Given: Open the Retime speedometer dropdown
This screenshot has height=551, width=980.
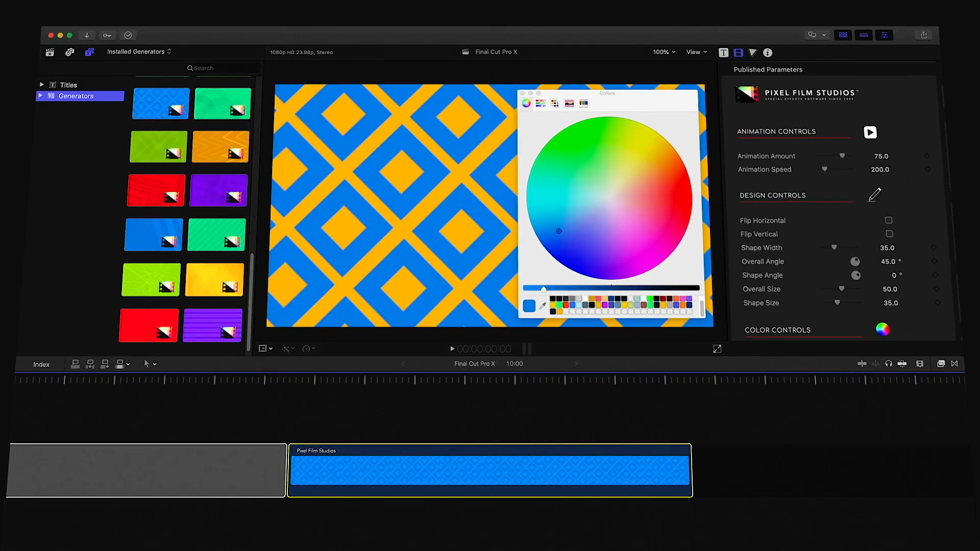Looking at the screenshot, I should pyautogui.click(x=308, y=348).
